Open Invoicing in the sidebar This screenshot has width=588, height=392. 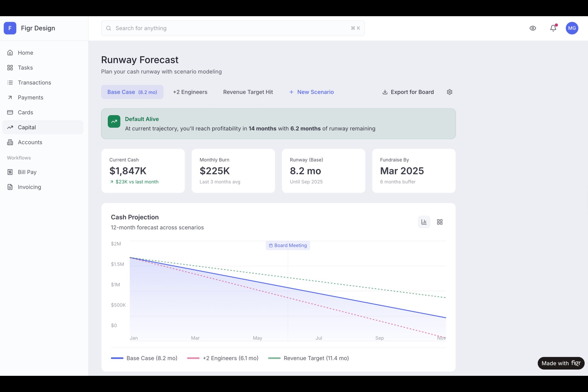(x=29, y=187)
